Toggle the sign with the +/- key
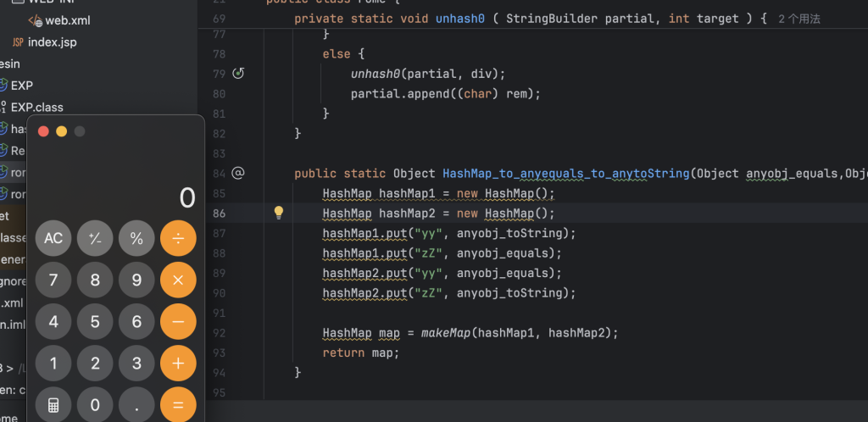 pos(95,238)
